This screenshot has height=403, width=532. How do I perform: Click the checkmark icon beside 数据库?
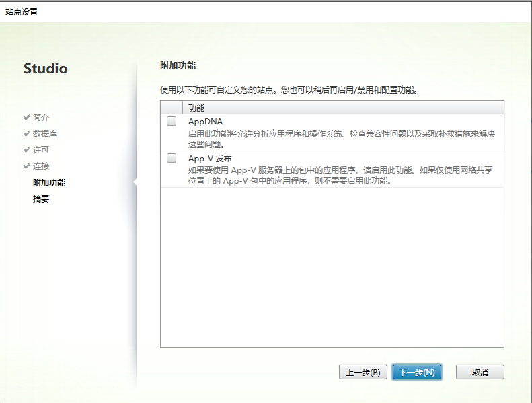pyautogui.click(x=27, y=133)
